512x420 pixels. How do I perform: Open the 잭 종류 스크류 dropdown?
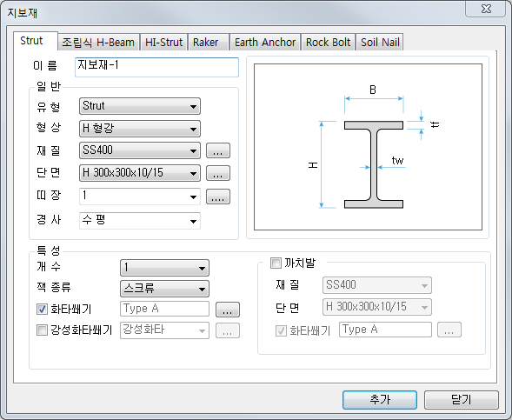(x=164, y=289)
